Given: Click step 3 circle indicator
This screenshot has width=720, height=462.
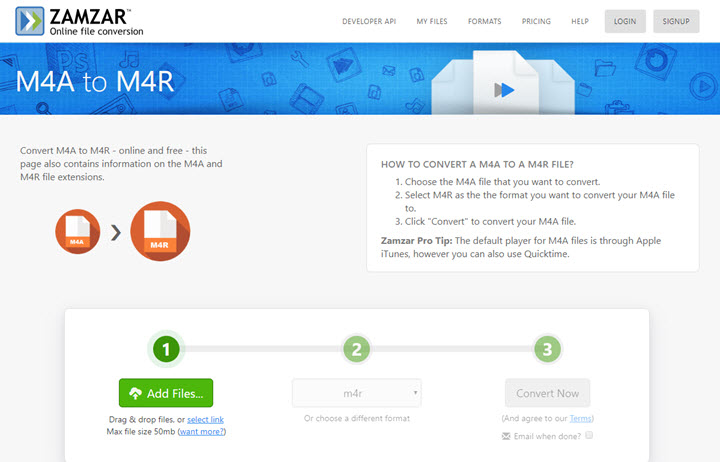Looking at the screenshot, I should pos(547,349).
